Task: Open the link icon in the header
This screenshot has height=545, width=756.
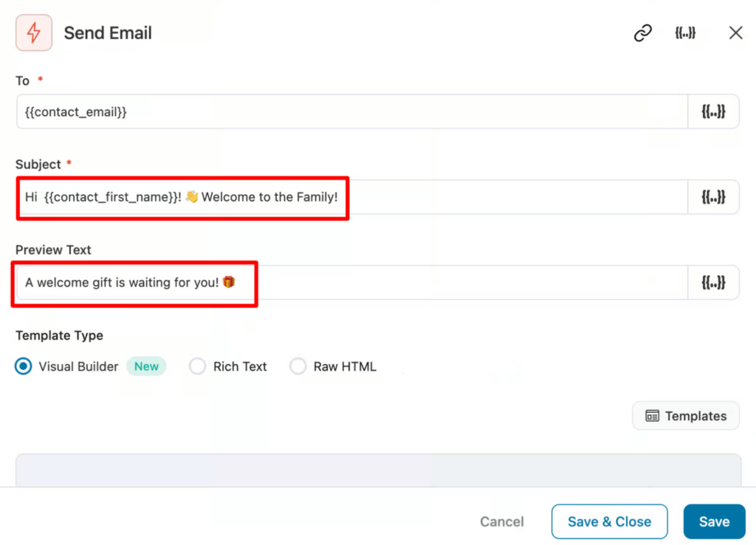Action: pyautogui.click(x=643, y=32)
